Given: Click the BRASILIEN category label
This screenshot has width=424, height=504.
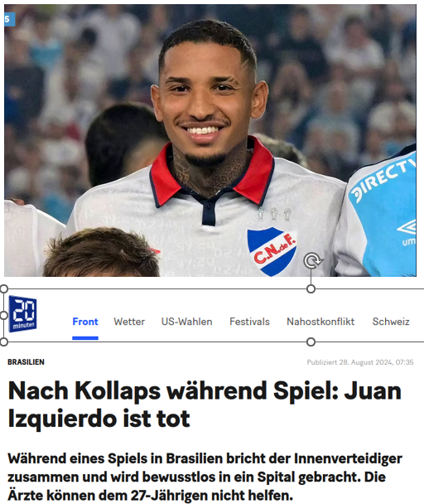Looking at the screenshot, I should pos(26,362).
